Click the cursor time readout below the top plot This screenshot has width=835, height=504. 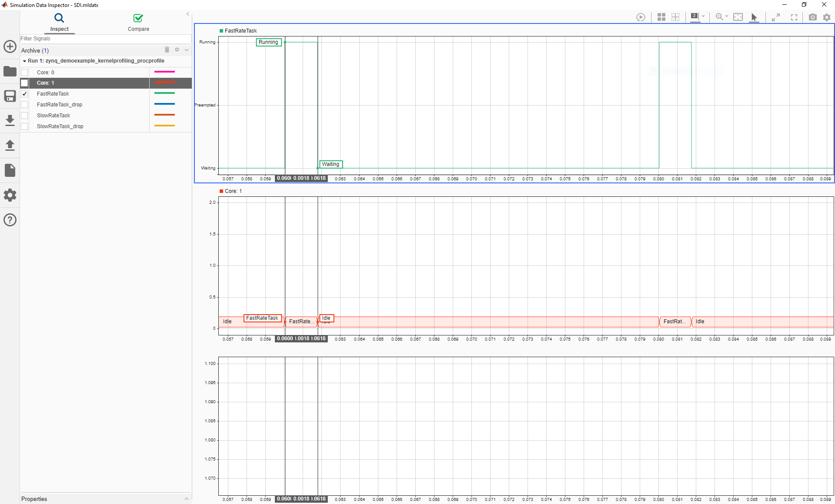click(x=301, y=178)
